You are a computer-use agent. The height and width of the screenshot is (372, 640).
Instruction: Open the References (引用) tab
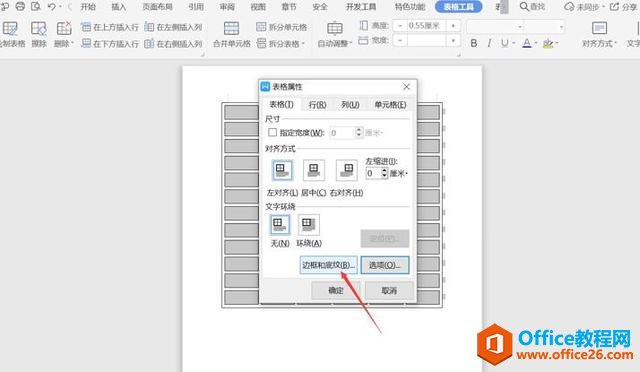pos(196,7)
